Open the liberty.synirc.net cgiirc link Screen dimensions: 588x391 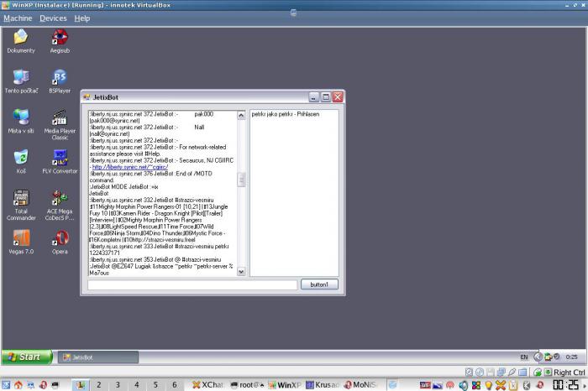(130, 167)
